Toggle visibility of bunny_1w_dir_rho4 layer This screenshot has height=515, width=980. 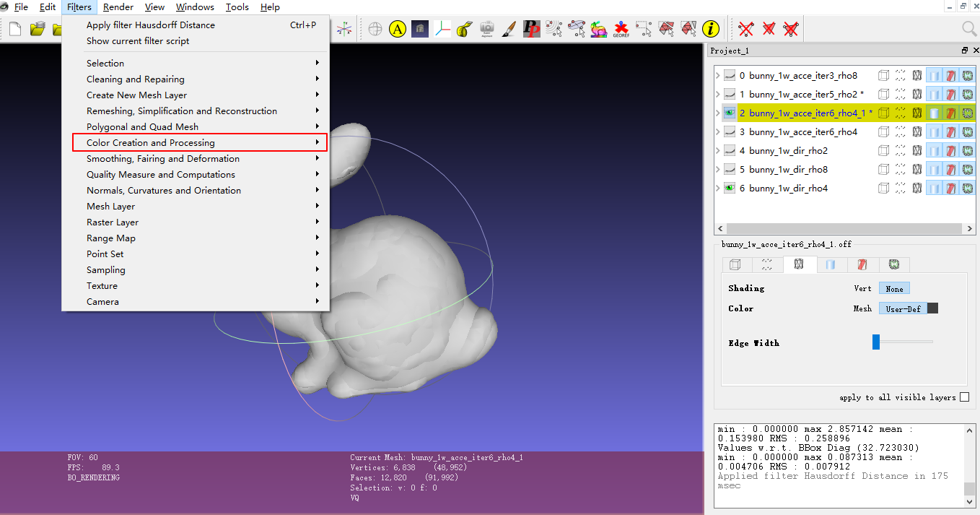coord(729,187)
